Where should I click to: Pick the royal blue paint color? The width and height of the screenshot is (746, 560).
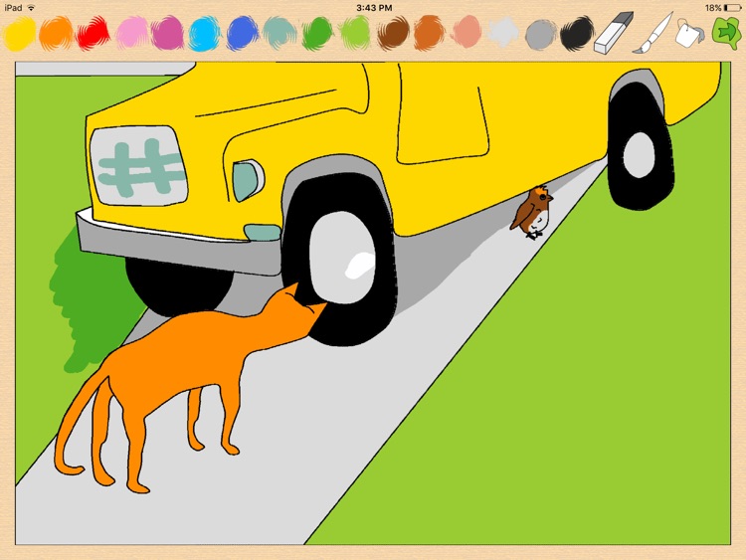click(x=243, y=33)
